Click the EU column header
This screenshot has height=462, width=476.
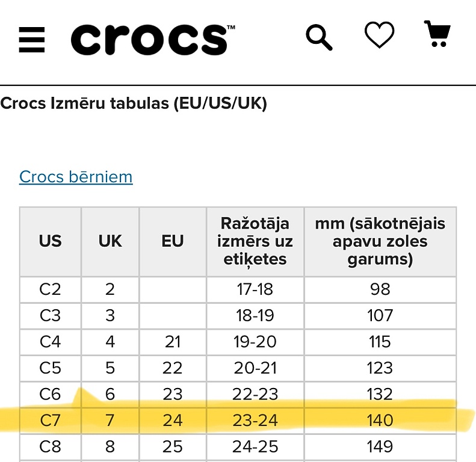pyautogui.click(x=173, y=242)
